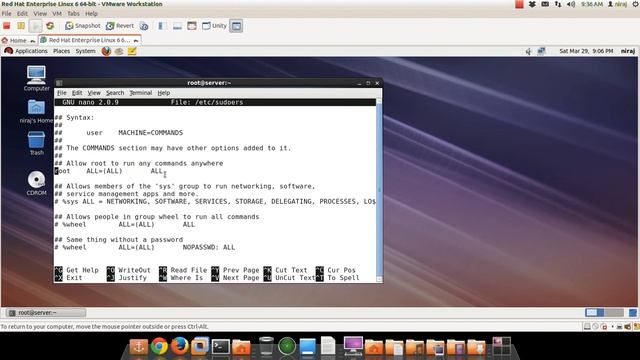The image size is (640, 360).
Task: Open the Computer desktop icon
Action: 36,78
